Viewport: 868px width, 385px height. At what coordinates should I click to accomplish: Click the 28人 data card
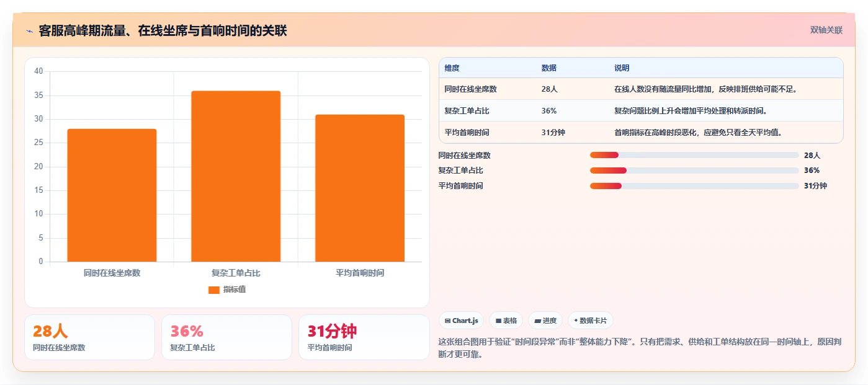pyautogui.click(x=89, y=337)
